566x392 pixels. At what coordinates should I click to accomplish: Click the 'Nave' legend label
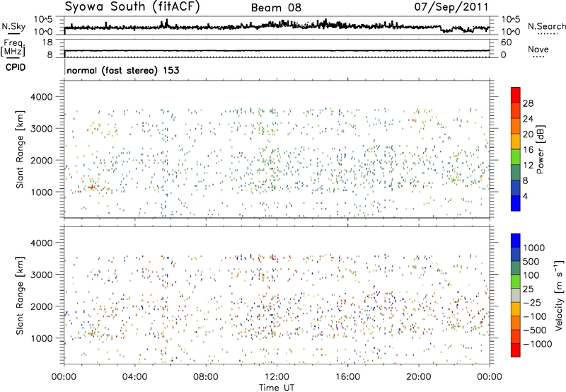[x=538, y=49]
